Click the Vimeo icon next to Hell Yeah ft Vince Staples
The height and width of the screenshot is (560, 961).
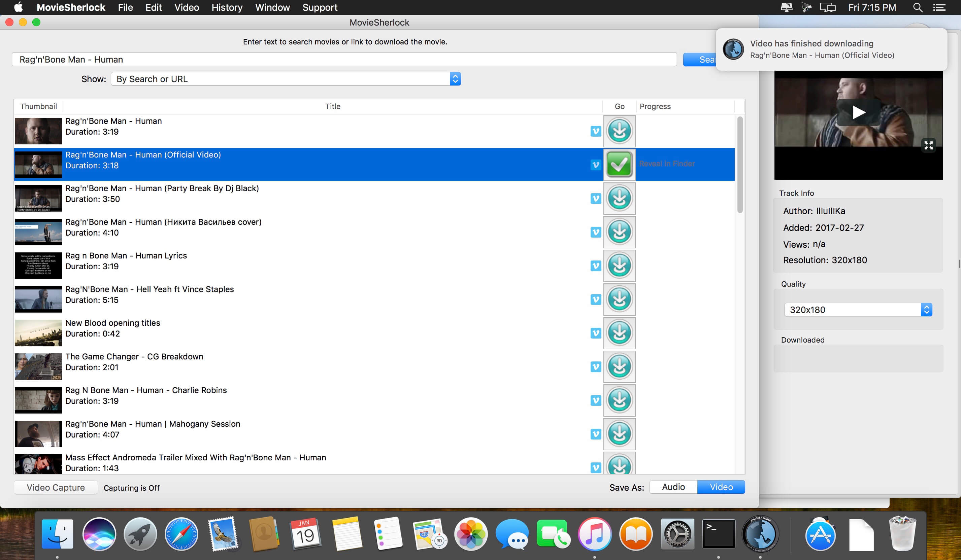595,299
